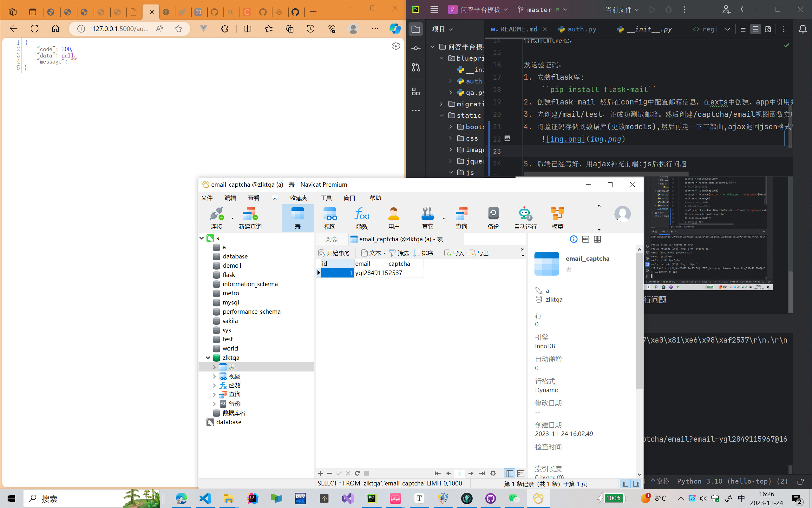This screenshot has height=508, width=812.
Task: Open master branch dropdown in PyCharm
Action: click(542, 10)
